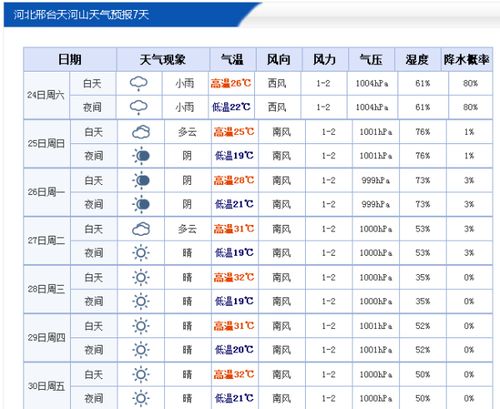Click the sunny icon for 28日 夜间
Screen dimensions: 500x409
point(141,301)
